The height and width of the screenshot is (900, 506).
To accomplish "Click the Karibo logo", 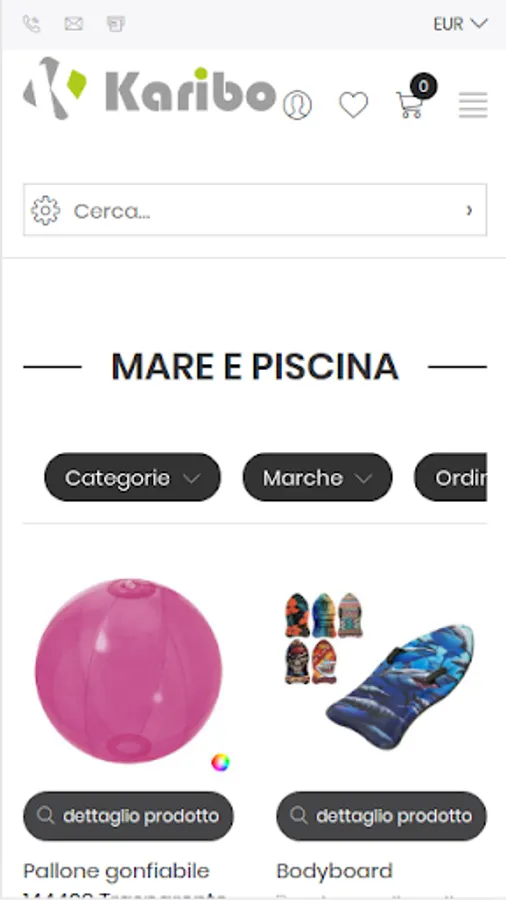I will pyautogui.click(x=149, y=88).
